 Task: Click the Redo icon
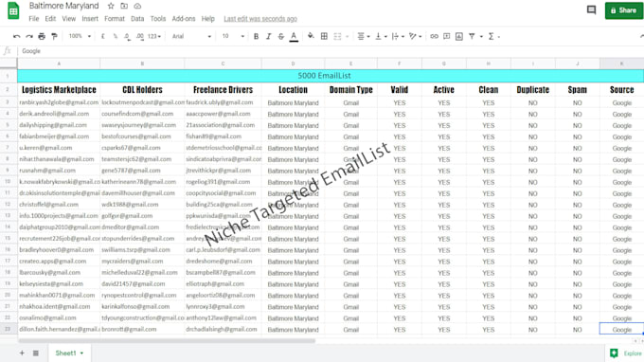pos(29,36)
